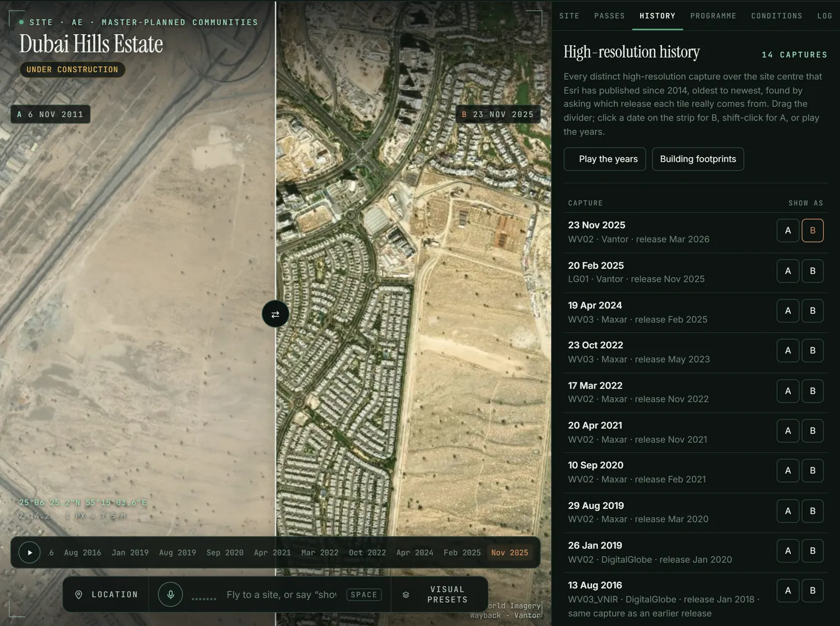The height and width of the screenshot is (626, 840).
Task: Select Oct 2022 on the timeline strip
Action: pos(367,553)
